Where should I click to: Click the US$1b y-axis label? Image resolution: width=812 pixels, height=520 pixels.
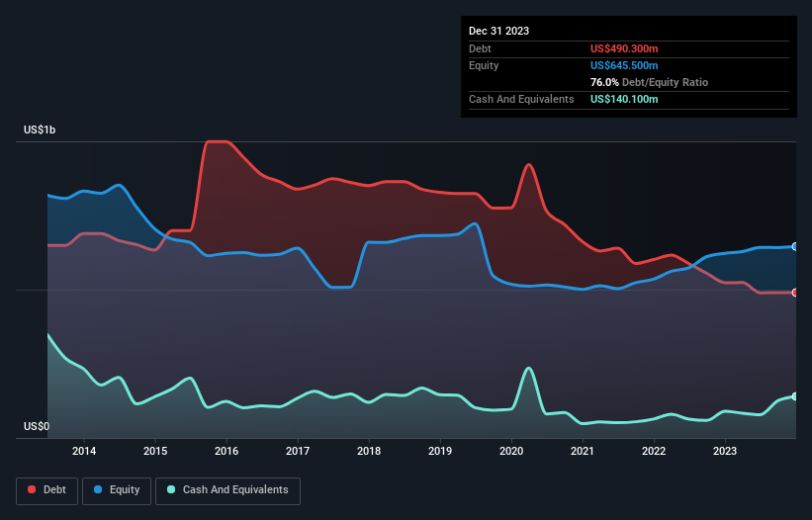point(40,130)
